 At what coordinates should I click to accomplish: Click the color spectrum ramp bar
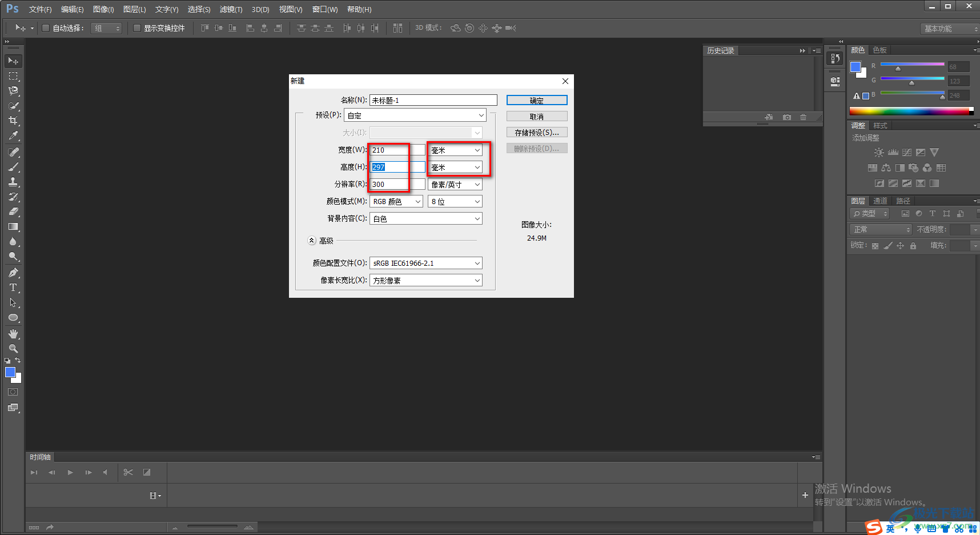coord(911,111)
